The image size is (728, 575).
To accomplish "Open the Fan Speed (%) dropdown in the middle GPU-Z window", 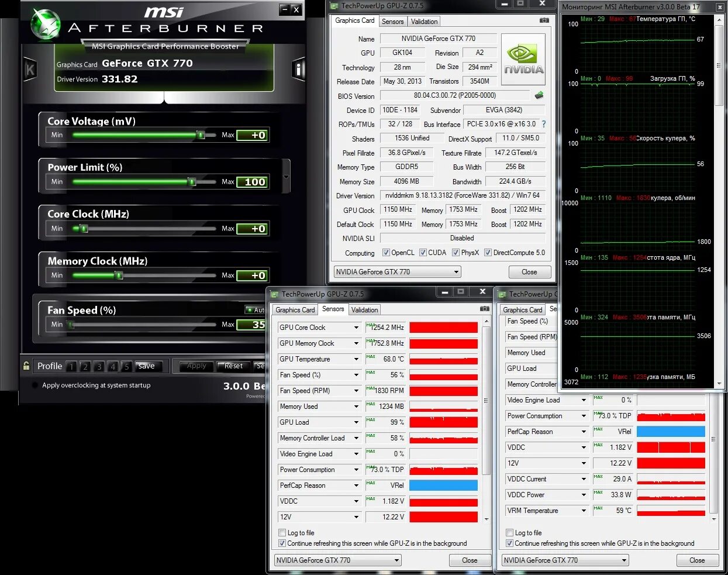I will pos(356,375).
